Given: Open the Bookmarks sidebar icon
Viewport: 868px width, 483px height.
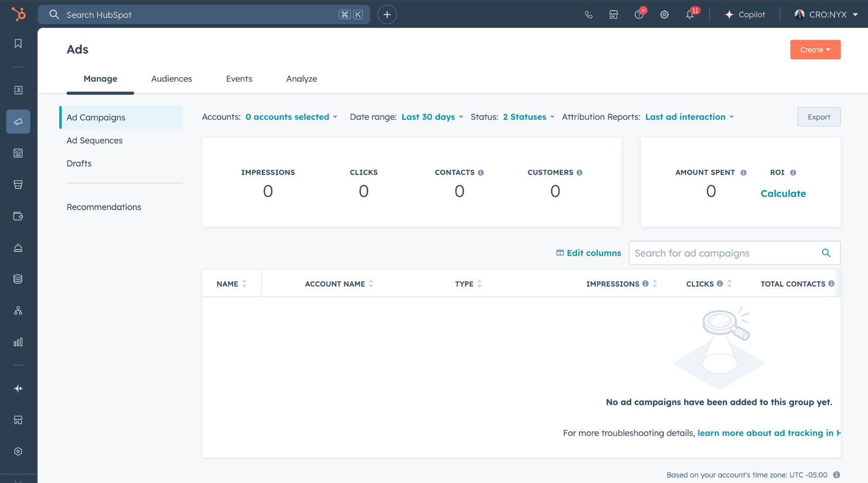Looking at the screenshot, I should 18,44.
